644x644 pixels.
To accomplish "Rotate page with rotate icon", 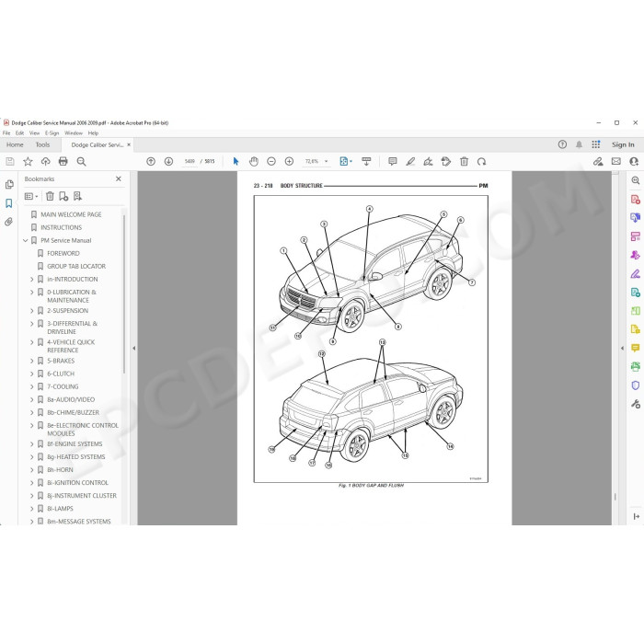I will pos(482,161).
